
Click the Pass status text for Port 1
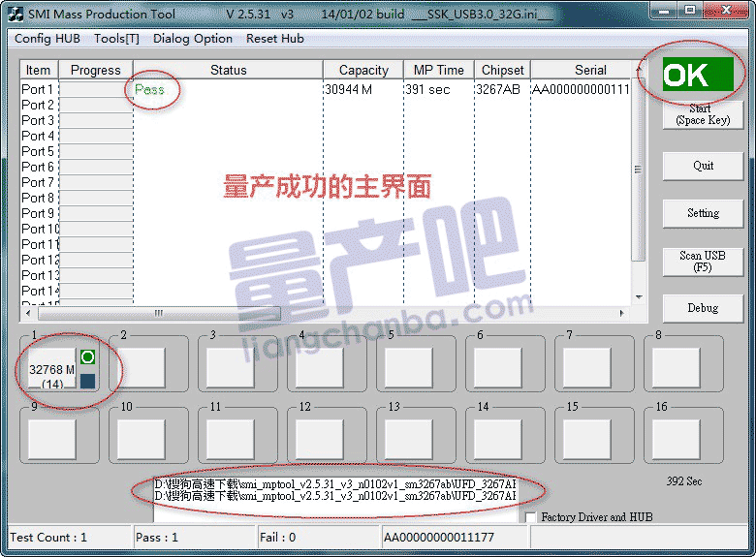pyautogui.click(x=149, y=90)
